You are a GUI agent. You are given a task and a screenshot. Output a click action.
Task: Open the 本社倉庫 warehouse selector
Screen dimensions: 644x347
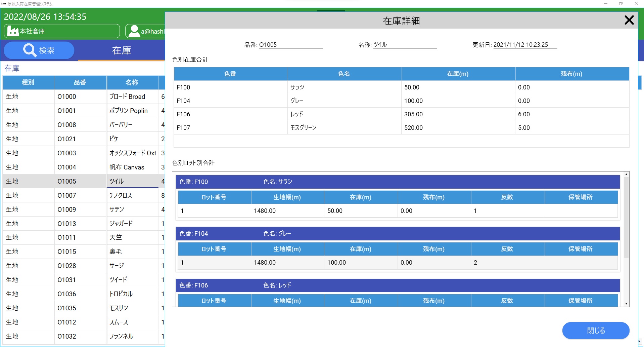click(62, 31)
